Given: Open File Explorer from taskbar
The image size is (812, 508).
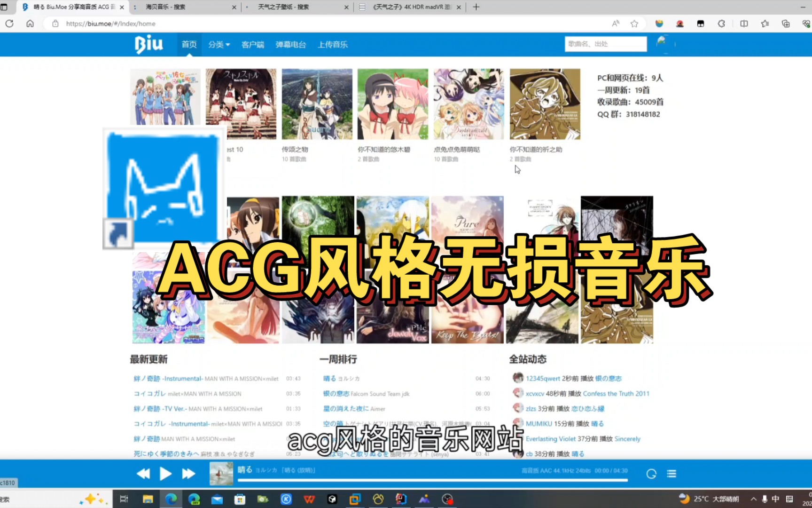Looking at the screenshot, I should 148,499.
